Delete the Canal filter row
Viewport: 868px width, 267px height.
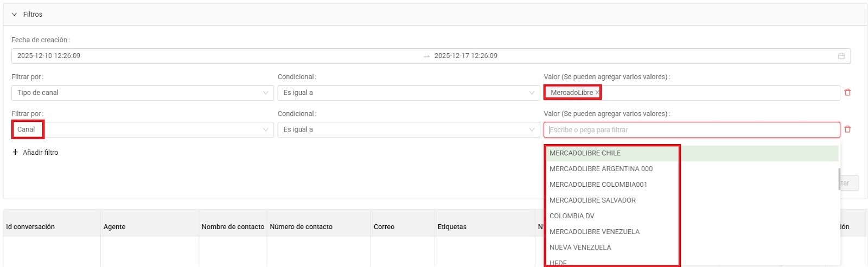(x=847, y=129)
